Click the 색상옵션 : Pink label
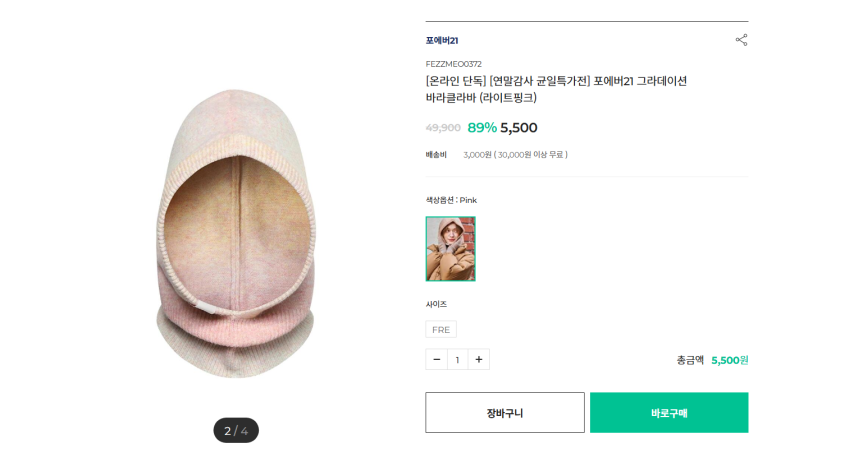849x458 pixels. (451, 200)
